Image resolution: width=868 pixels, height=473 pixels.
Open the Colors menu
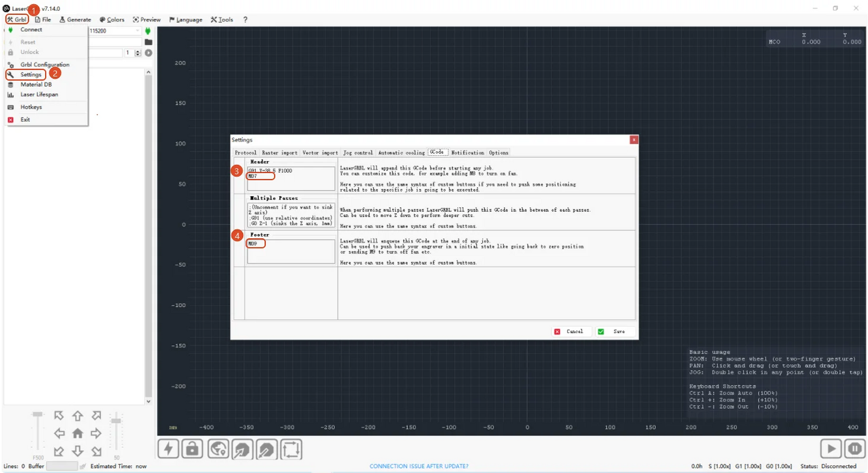coord(112,19)
